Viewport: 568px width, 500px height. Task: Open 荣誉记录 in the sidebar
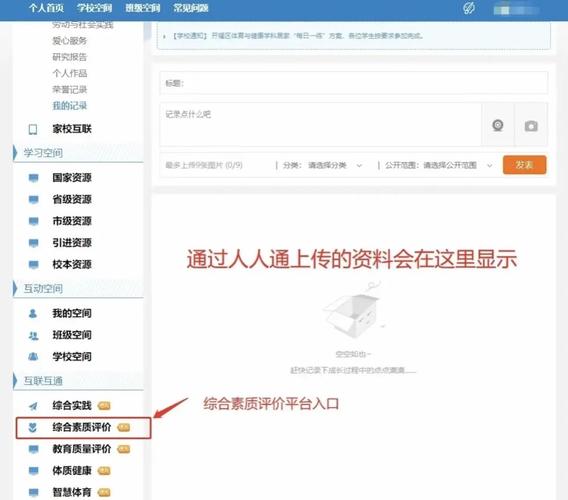click(70, 89)
